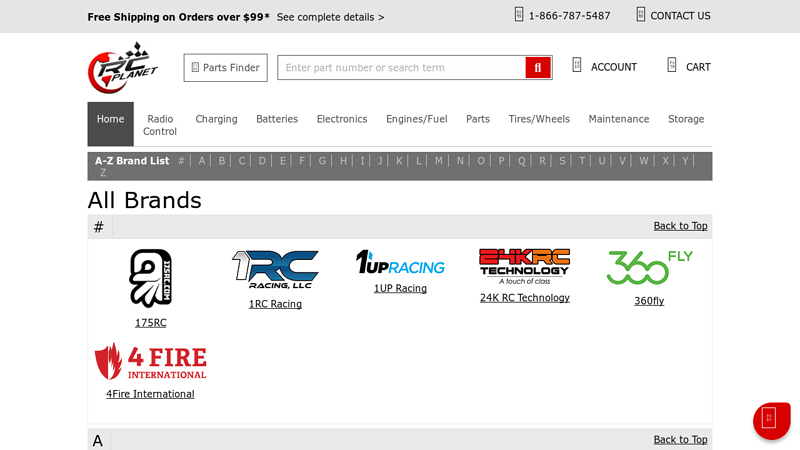Jump to letter K brands
Image resolution: width=800 pixels, height=450 pixels.
click(399, 161)
